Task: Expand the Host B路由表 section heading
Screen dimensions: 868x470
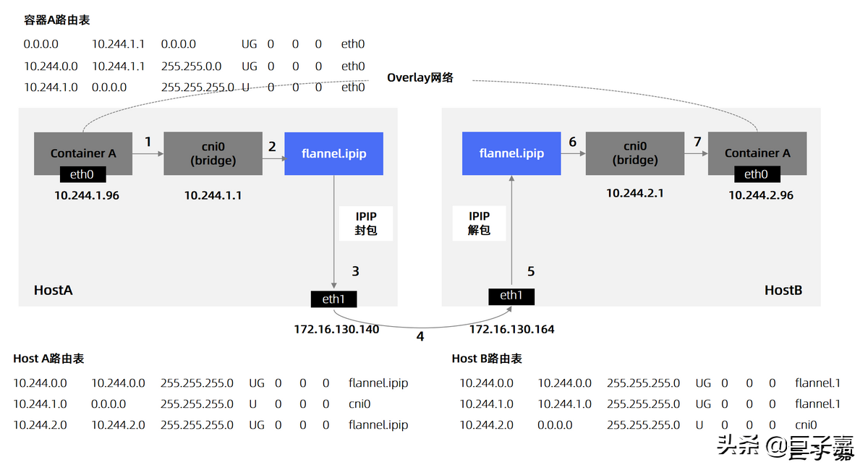Action: [485, 358]
